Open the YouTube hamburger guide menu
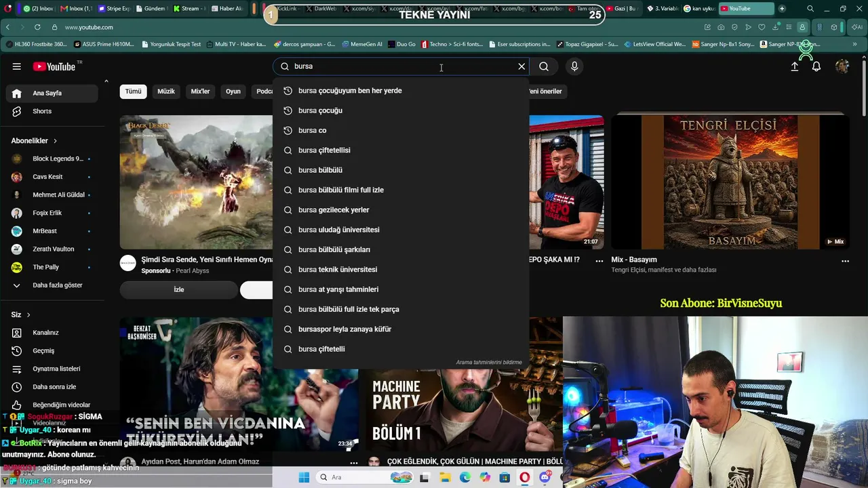 [x=16, y=66]
